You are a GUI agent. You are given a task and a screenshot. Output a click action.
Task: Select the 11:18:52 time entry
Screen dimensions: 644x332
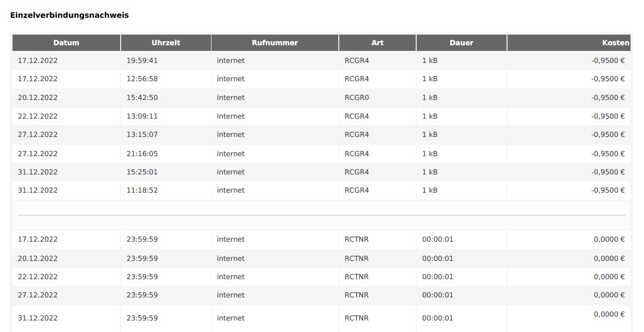(142, 190)
